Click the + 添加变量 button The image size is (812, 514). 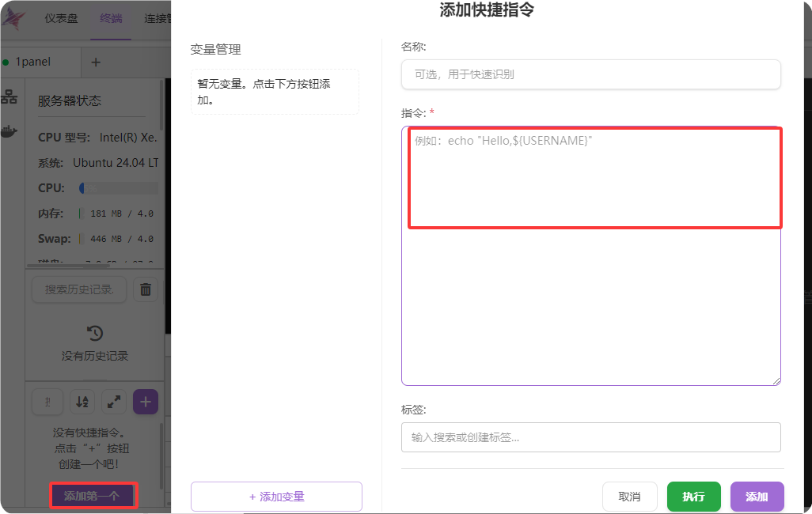[x=276, y=497]
